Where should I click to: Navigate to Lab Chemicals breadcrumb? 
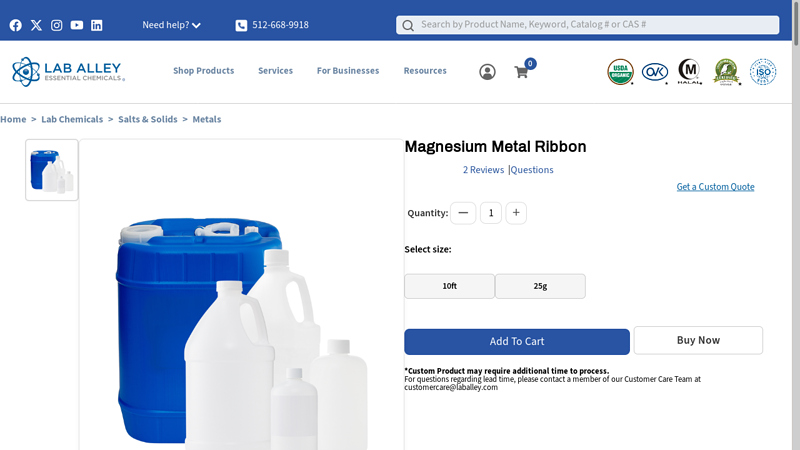click(x=72, y=119)
